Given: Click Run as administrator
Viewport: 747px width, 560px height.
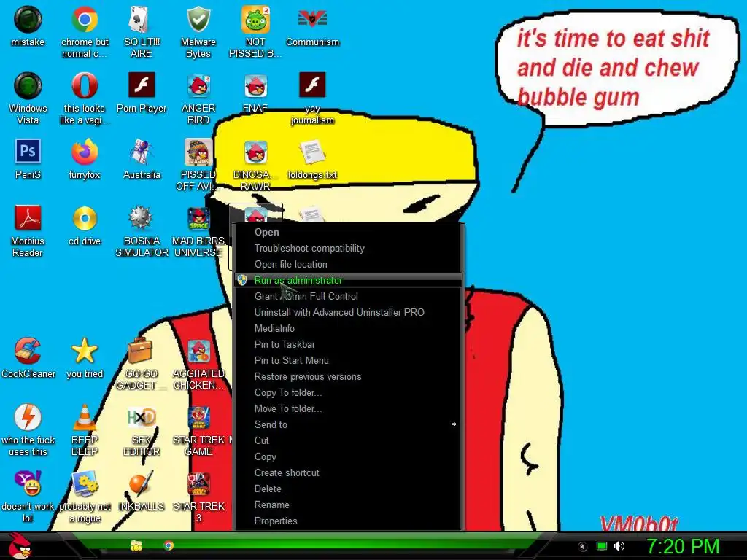Looking at the screenshot, I should click(x=349, y=281).
